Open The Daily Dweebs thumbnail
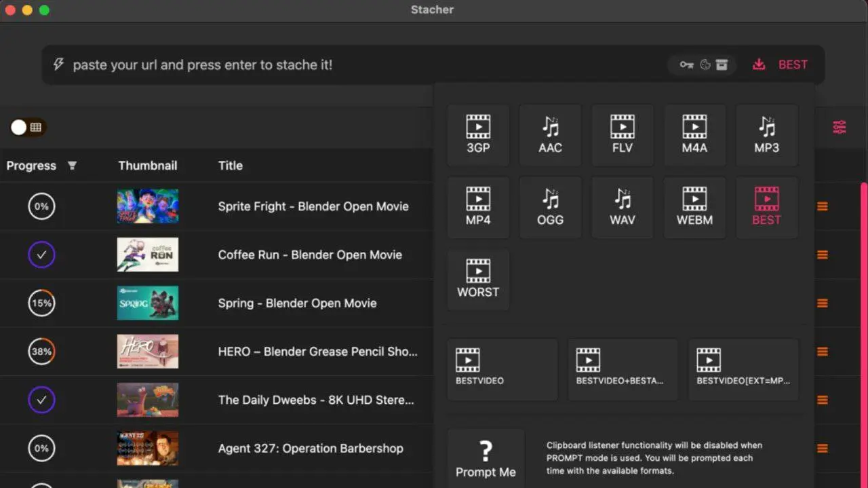Viewport: 868px width, 488px height. coord(148,400)
